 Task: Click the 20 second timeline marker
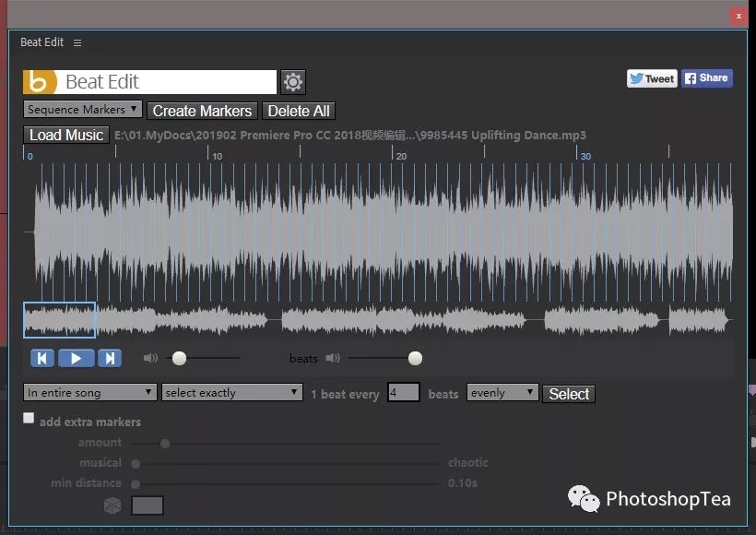pos(401,156)
